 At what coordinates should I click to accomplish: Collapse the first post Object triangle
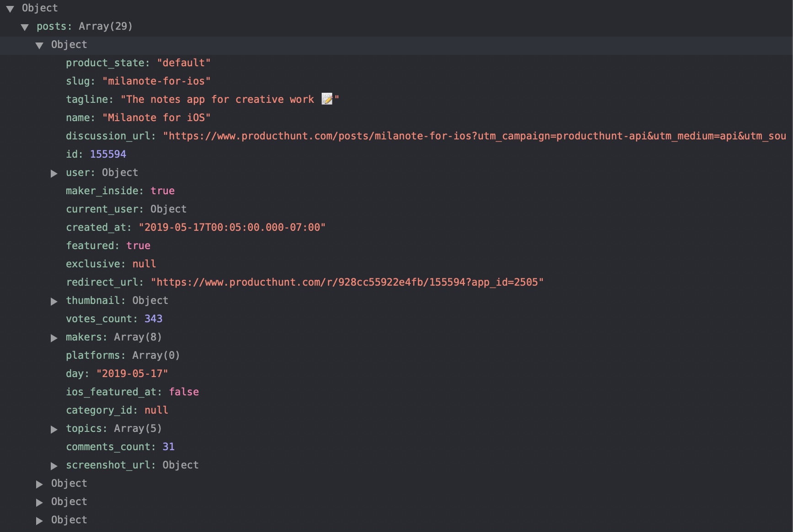(39, 45)
